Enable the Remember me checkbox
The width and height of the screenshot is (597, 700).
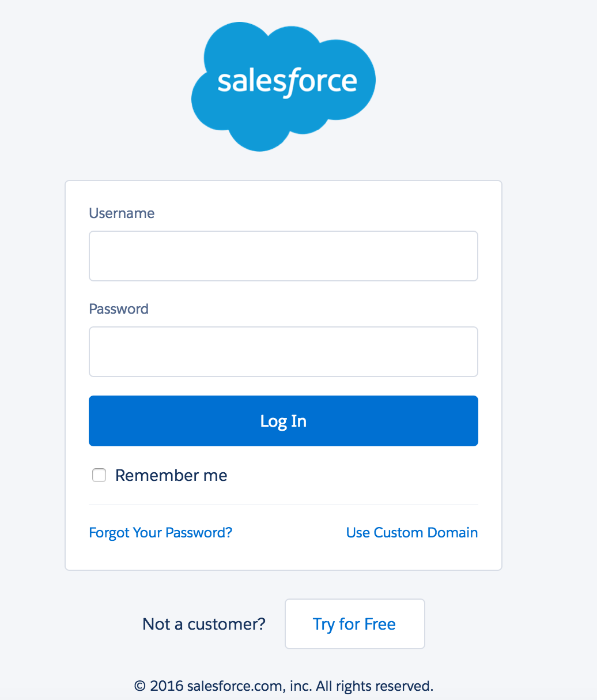(99, 475)
